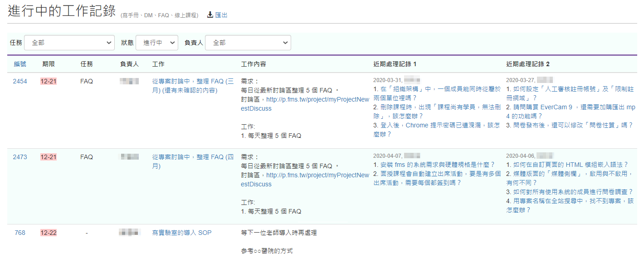Expand the 負責人 filter dropdown

click(248, 43)
